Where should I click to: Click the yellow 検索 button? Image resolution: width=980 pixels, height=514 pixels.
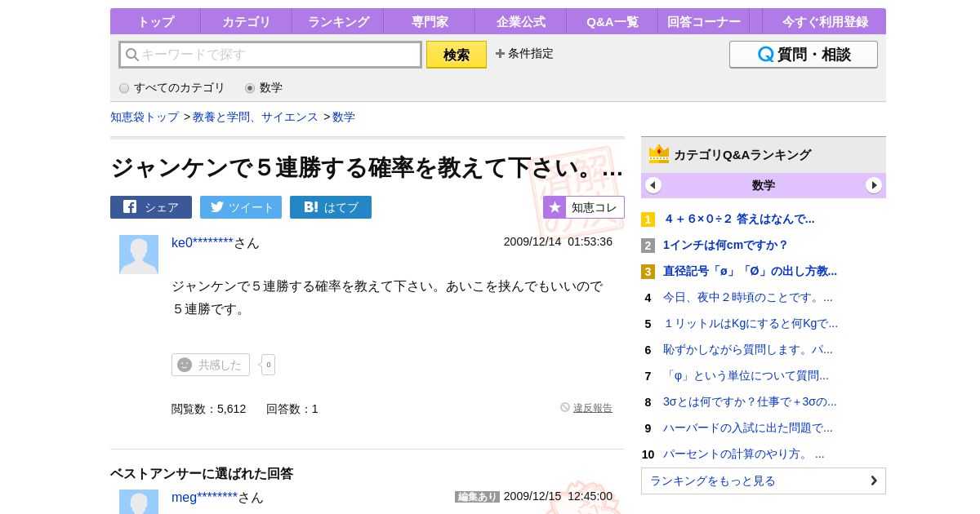coord(457,55)
